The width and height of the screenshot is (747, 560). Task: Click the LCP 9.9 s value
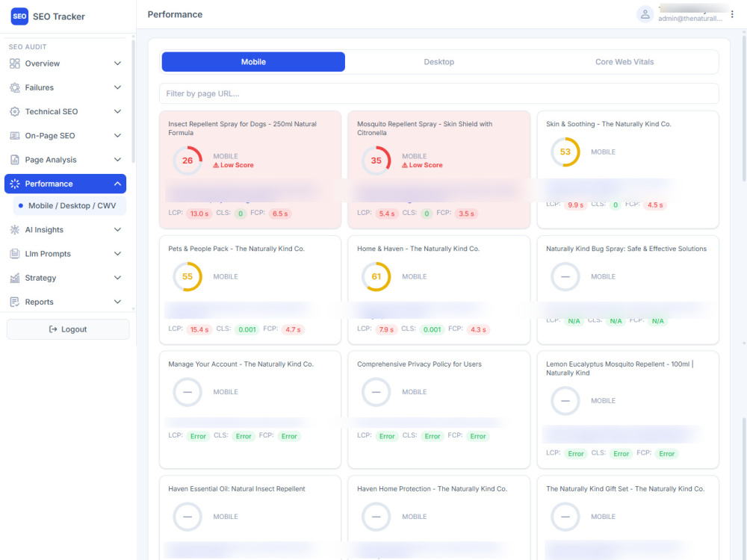(575, 205)
